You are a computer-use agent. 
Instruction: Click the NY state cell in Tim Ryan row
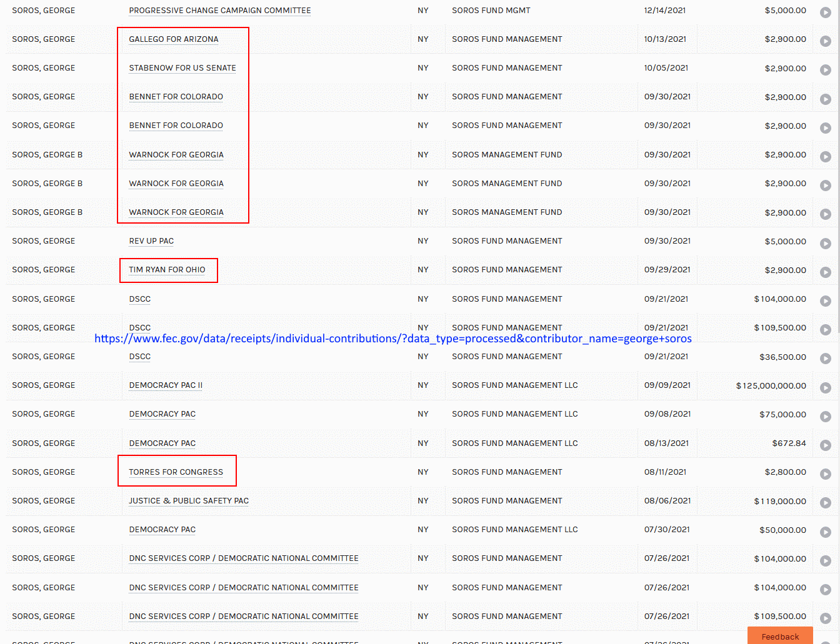(423, 270)
